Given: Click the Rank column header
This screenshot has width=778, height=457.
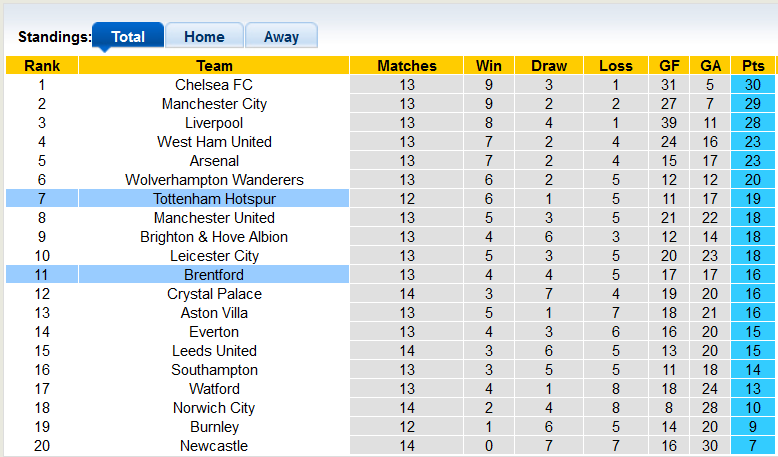Looking at the screenshot, I should 42,66.
